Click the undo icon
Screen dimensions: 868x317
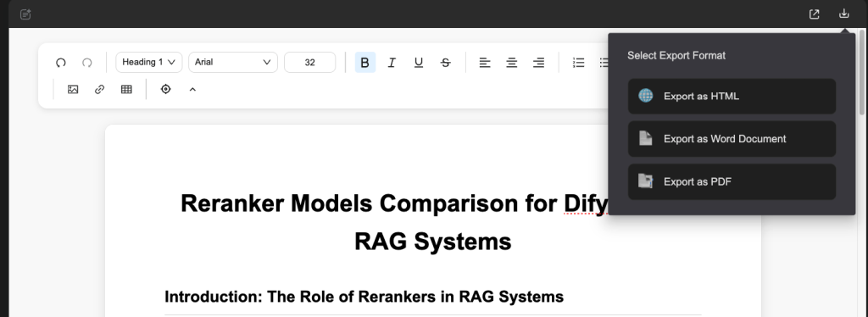(61, 63)
